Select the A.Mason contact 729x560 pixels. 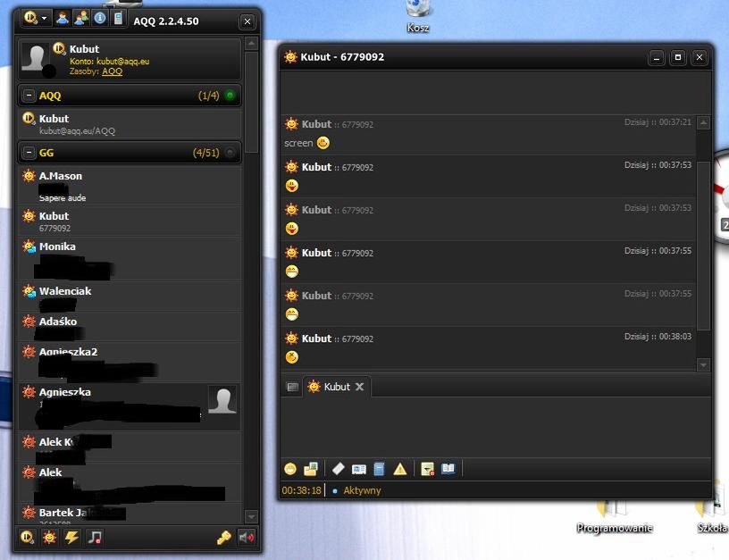coord(130,186)
